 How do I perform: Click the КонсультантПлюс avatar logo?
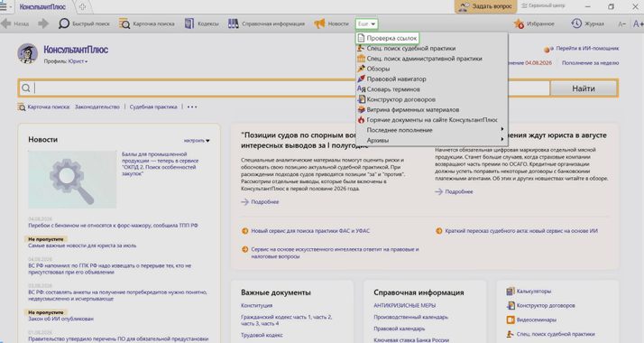pos(28,53)
